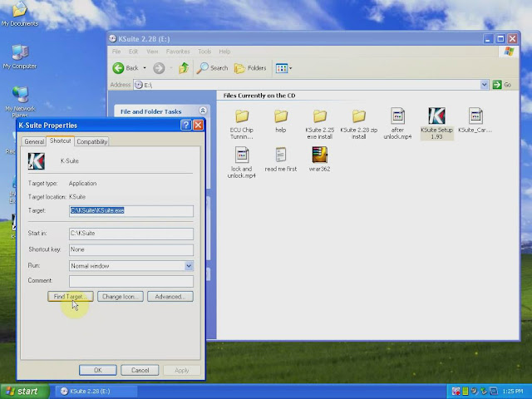The height and width of the screenshot is (399, 532).
Task: Open the View menu
Action: coord(152,52)
